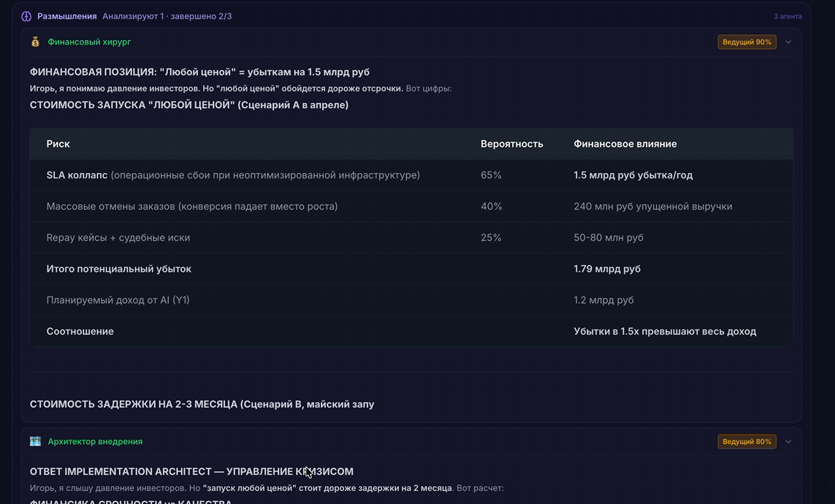Collapse the Финансовый хирург agent panel chevron
The width and height of the screenshot is (835, 504).
pyautogui.click(x=788, y=42)
